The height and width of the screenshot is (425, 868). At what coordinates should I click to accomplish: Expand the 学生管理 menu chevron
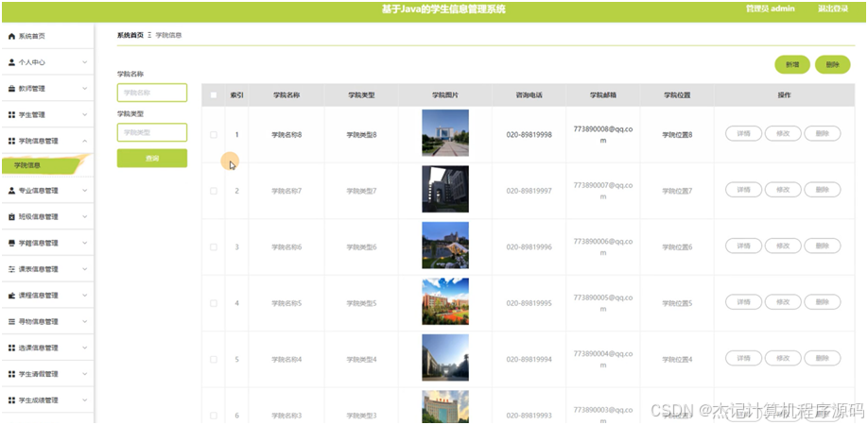coord(85,115)
